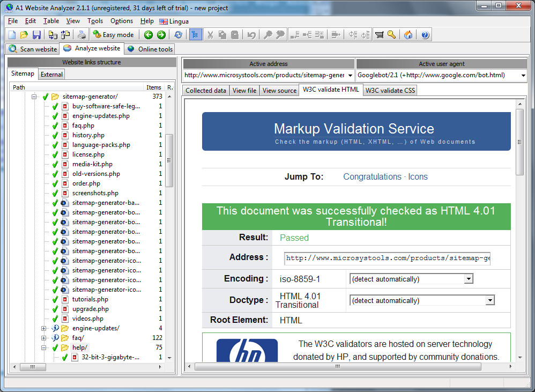Click the tree panel horizontal scrollbar thumb
Screen dimensions: 535x392
33,367
